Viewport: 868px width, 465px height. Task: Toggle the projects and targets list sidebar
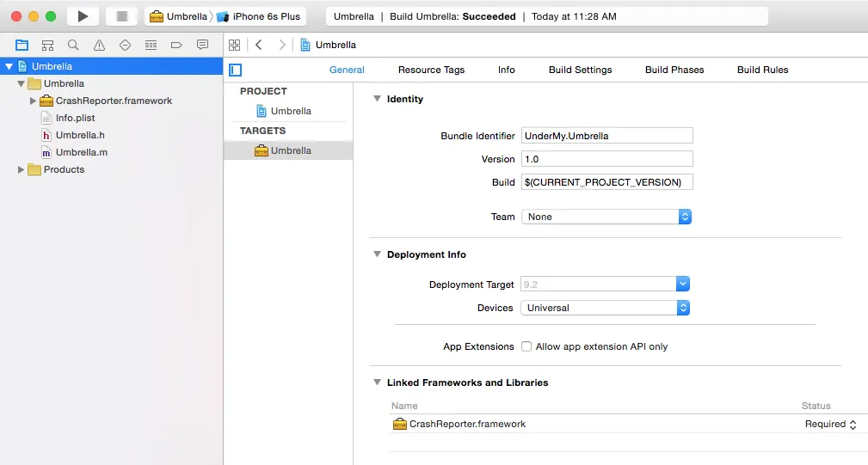pos(235,70)
